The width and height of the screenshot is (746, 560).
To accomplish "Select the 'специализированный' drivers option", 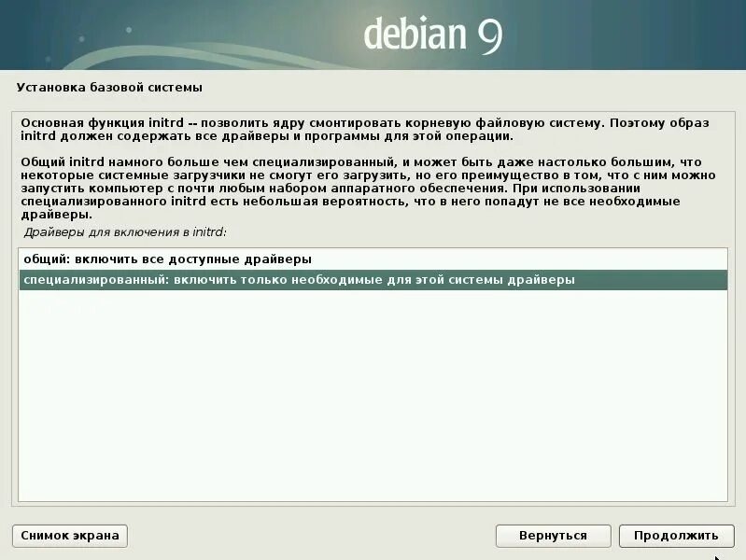I will click(x=373, y=280).
